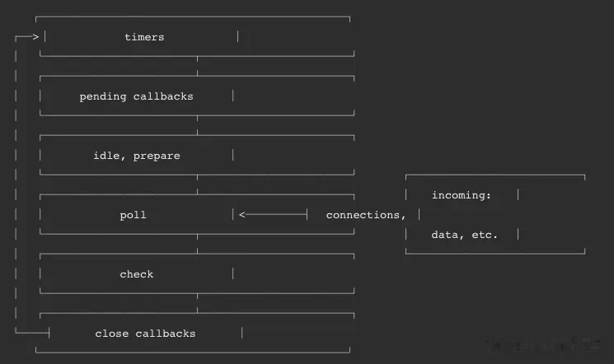
Task: Click the incoming: text in right box
Action: 462,195
